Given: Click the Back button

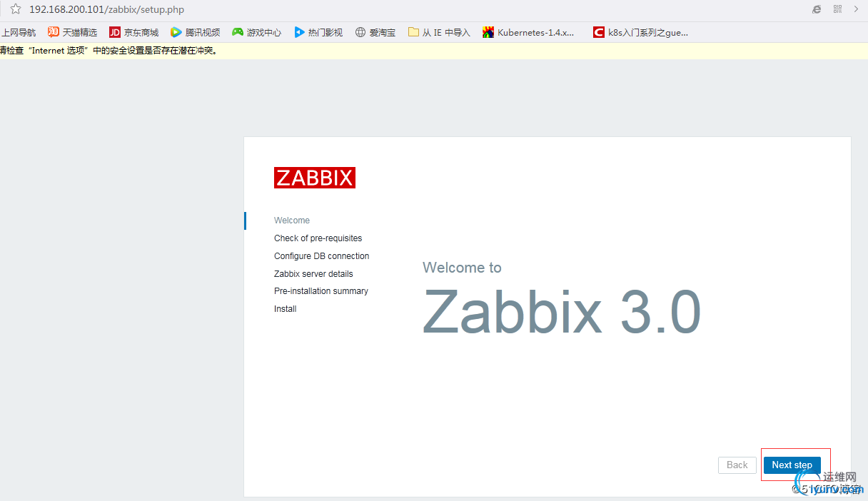Looking at the screenshot, I should 737,465.
